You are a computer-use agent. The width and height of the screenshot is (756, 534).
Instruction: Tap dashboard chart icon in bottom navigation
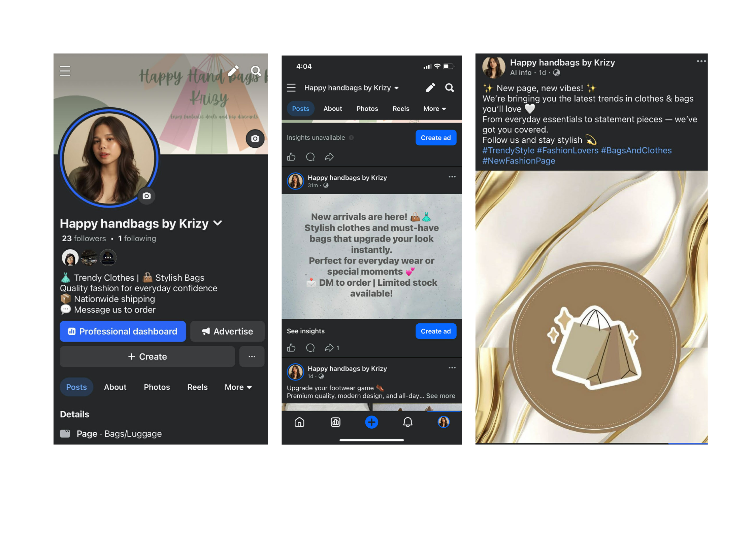[335, 422]
